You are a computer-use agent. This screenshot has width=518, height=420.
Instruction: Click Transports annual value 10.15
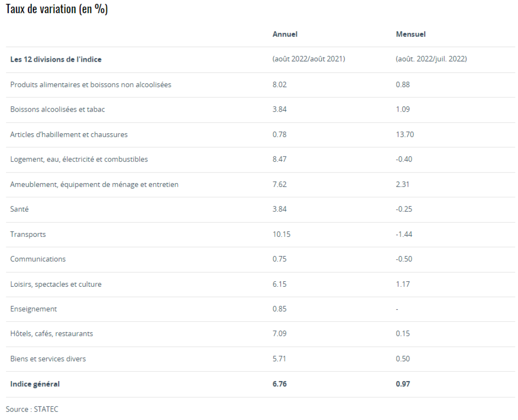coord(281,234)
